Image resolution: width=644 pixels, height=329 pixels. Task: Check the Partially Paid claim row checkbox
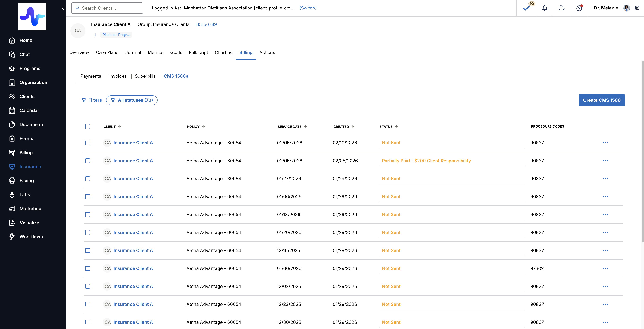tap(88, 161)
